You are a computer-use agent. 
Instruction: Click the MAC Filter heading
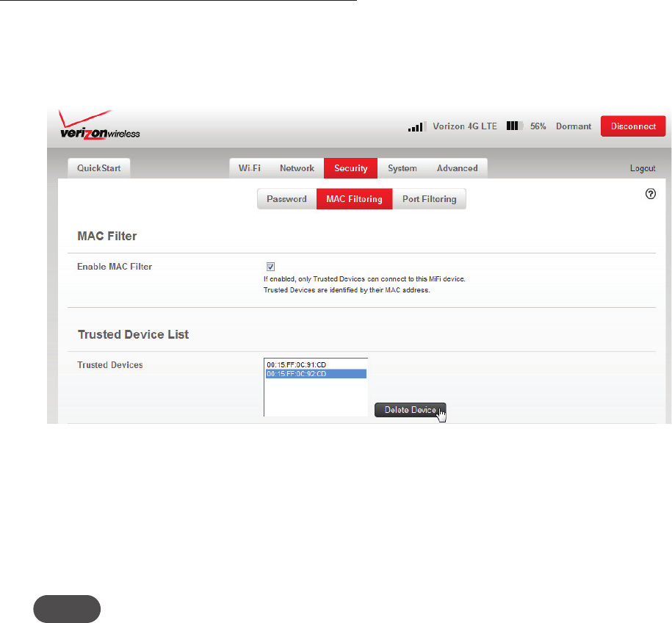click(107, 237)
